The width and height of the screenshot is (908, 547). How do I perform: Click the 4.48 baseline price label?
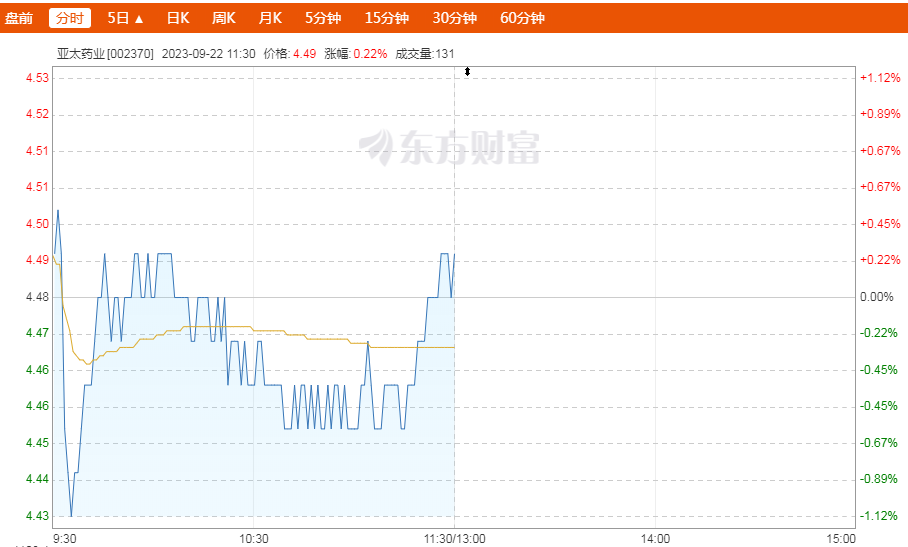click(x=37, y=297)
